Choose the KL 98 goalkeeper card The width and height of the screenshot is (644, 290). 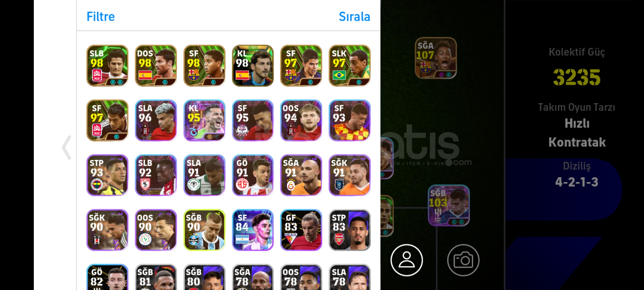click(x=253, y=66)
